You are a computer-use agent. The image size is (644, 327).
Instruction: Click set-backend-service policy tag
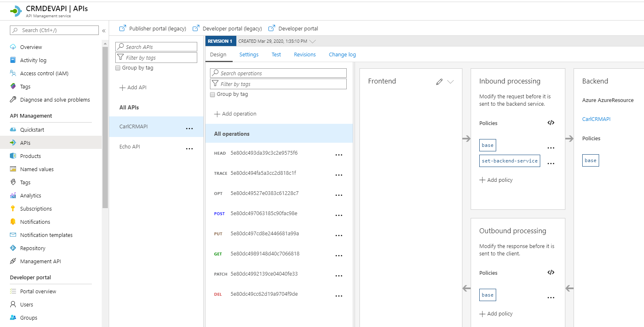pos(510,161)
